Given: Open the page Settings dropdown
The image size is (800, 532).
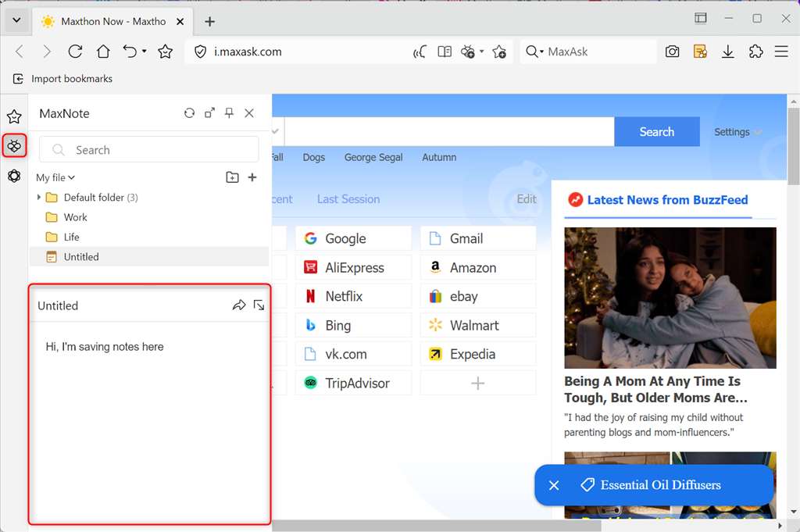Looking at the screenshot, I should click(737, 132).
